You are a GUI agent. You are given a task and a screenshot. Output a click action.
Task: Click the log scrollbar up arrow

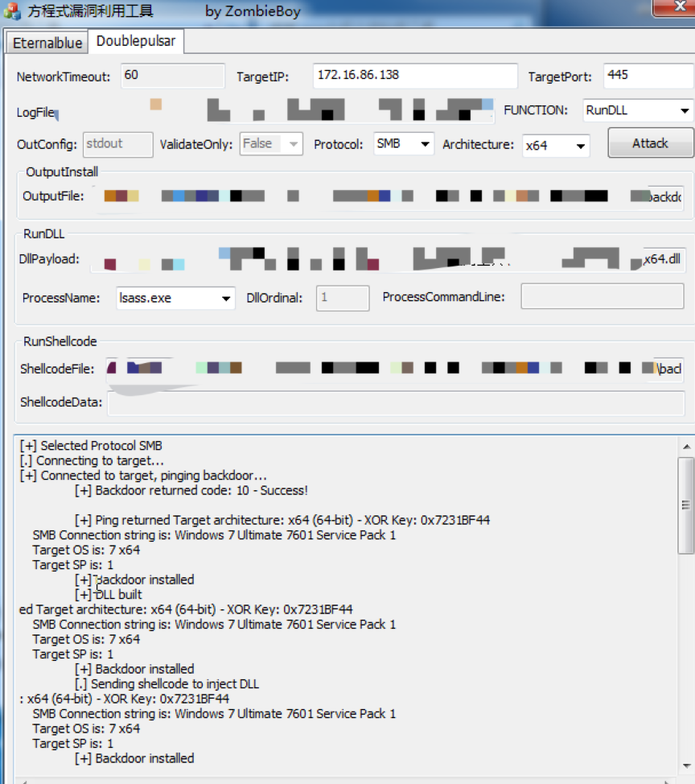[686, 447]
